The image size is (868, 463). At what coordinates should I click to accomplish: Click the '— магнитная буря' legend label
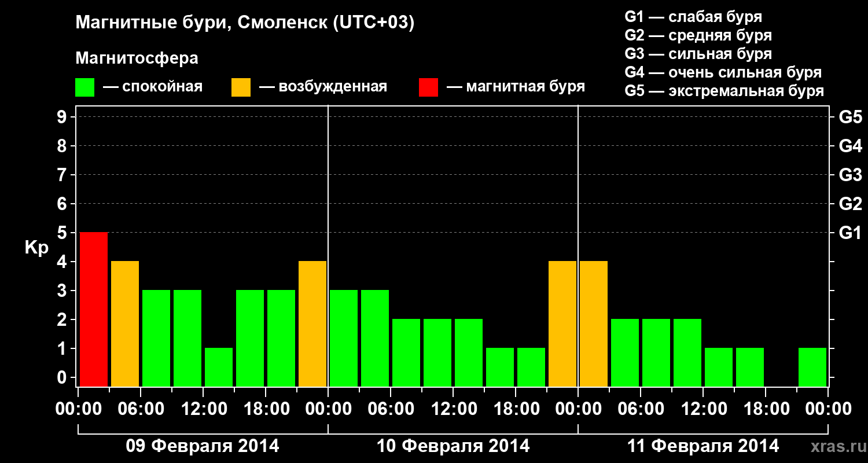point(516,87)
